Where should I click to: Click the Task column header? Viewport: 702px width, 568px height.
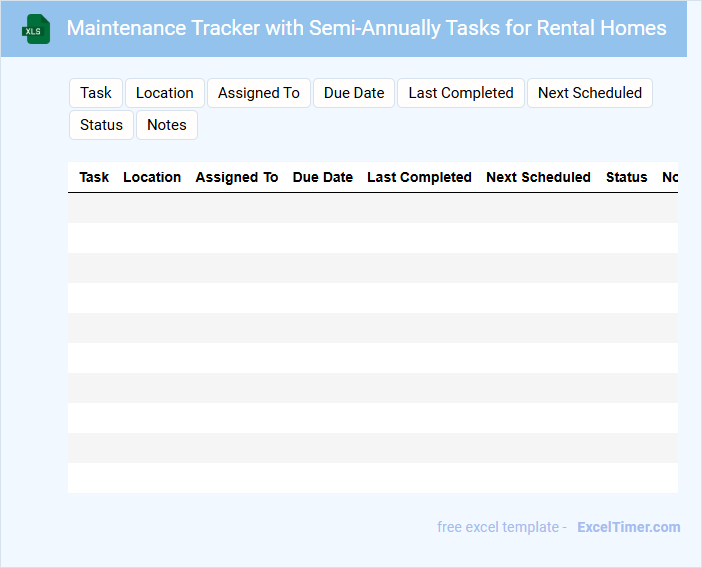pyautogui.click(x=94, y=177)
